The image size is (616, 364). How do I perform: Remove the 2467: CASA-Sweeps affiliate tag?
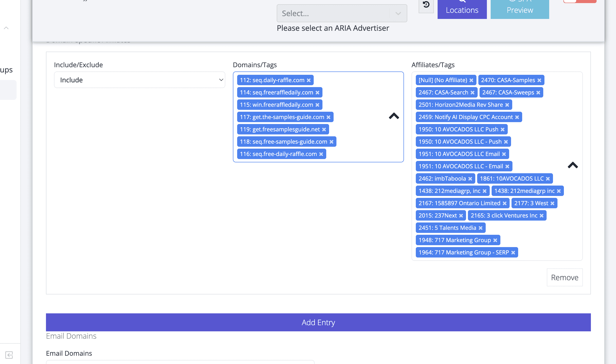click(x=539, y=93)
